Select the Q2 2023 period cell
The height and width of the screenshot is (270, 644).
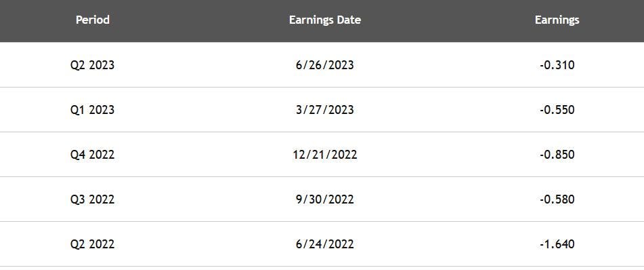(92, 65)
